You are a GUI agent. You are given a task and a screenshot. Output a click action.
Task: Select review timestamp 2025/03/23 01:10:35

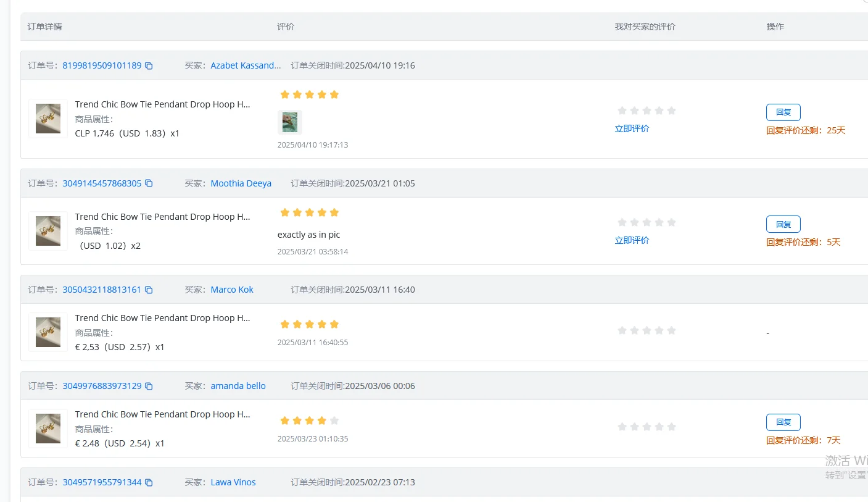point(313,439)
